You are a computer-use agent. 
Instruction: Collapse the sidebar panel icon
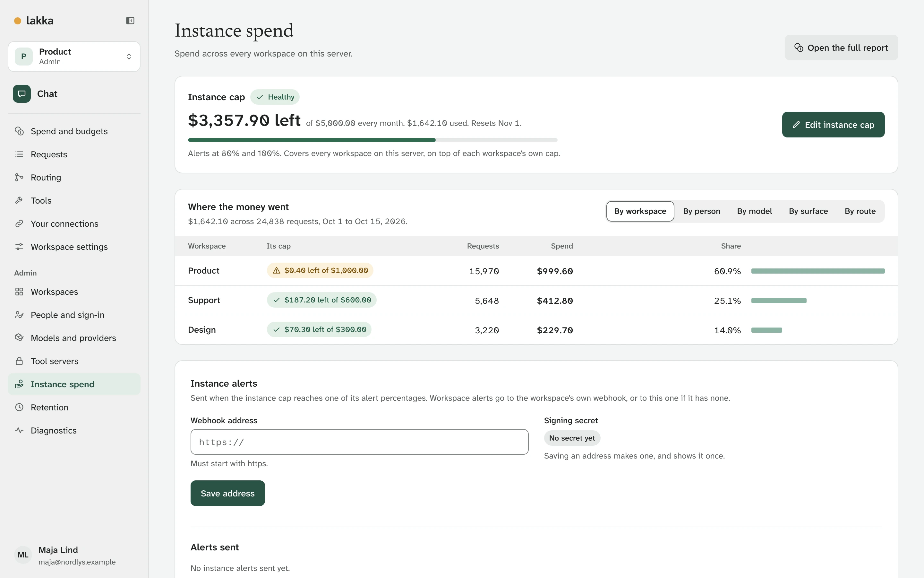coord(130,21)
